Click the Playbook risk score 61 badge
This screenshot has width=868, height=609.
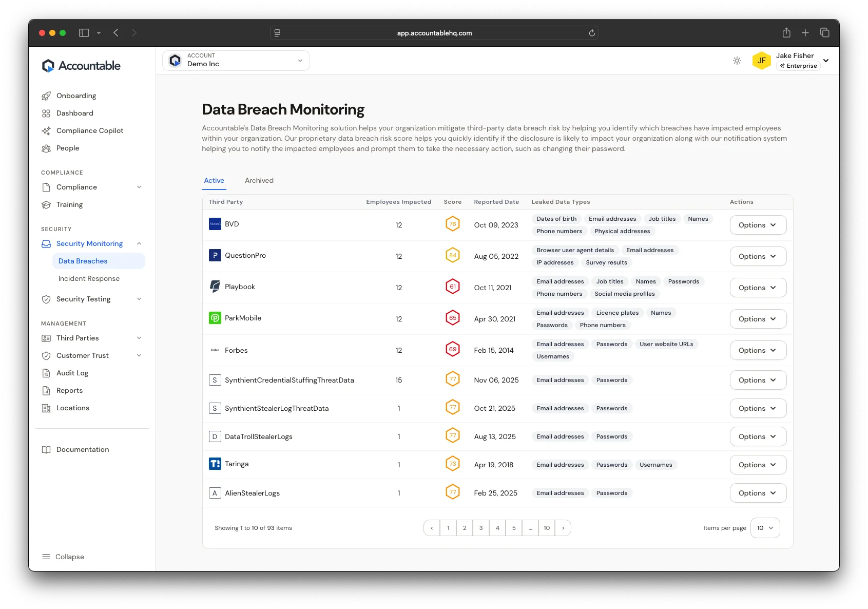(453, 287)
